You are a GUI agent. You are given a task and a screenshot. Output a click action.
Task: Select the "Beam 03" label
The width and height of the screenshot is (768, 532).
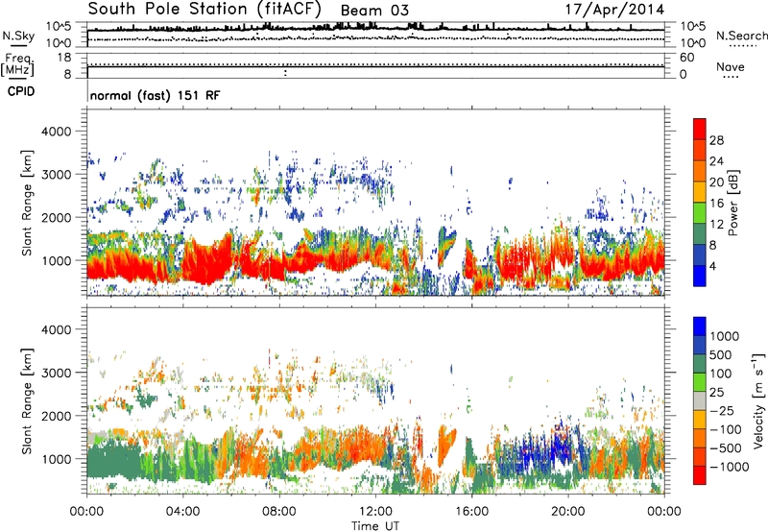[x=374, y=11]
